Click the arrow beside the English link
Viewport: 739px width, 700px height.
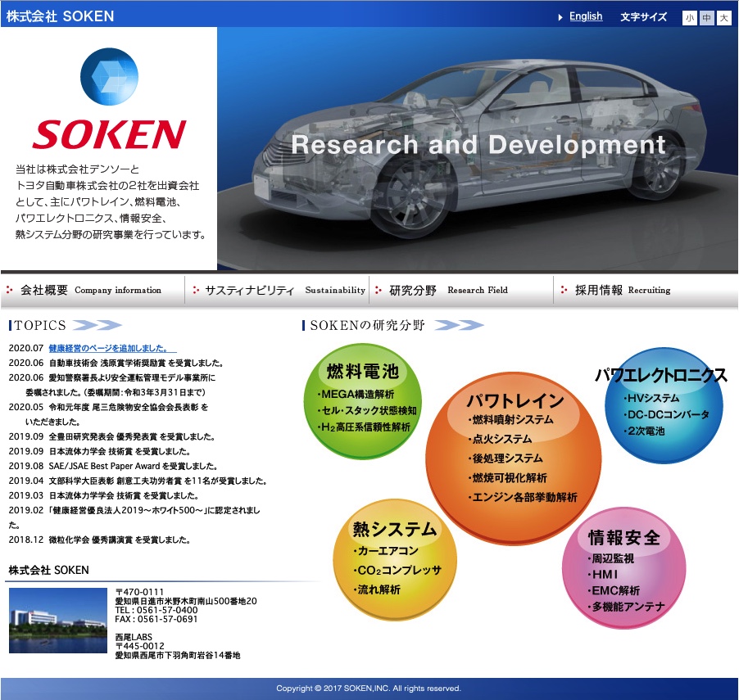coord(560,17)
